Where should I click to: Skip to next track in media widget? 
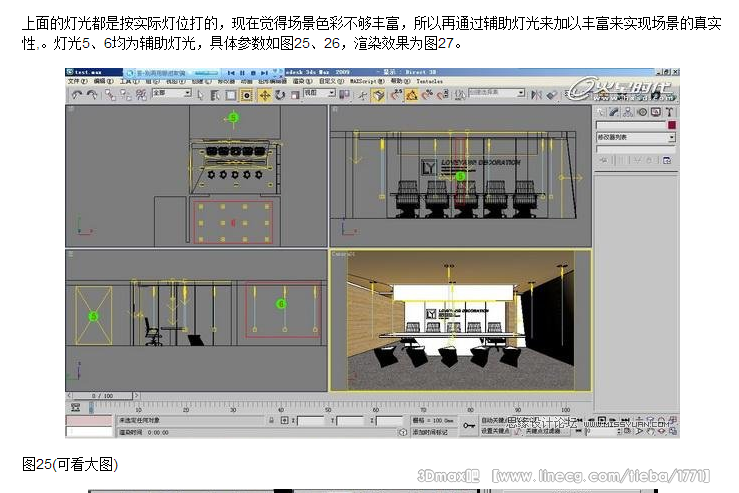pos(265,73)
